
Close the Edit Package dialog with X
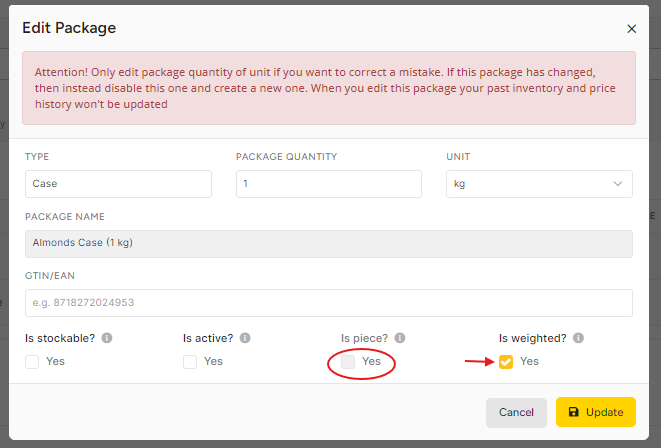[x=631, y=29]
